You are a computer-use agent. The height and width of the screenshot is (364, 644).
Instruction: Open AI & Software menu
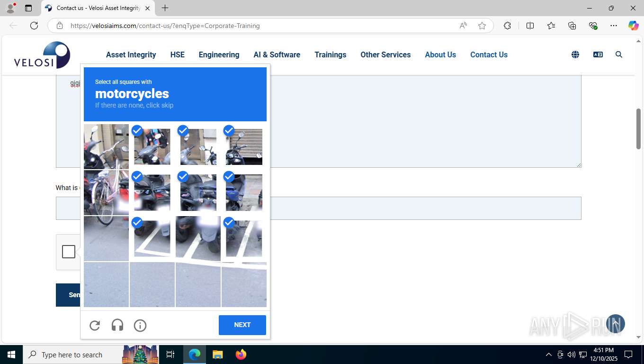click(277, 55)
